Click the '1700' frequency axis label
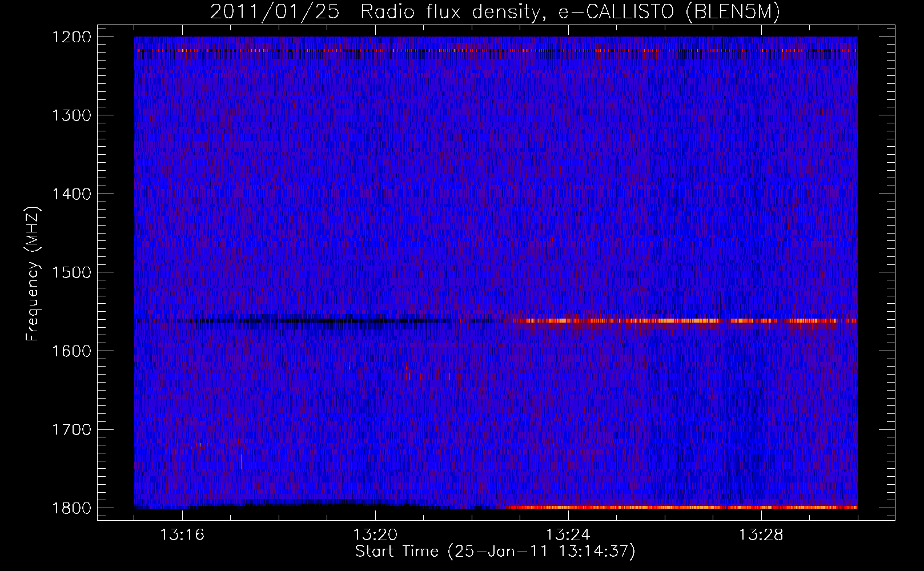The width and height of the screenshot is (924, 571). 71,429
